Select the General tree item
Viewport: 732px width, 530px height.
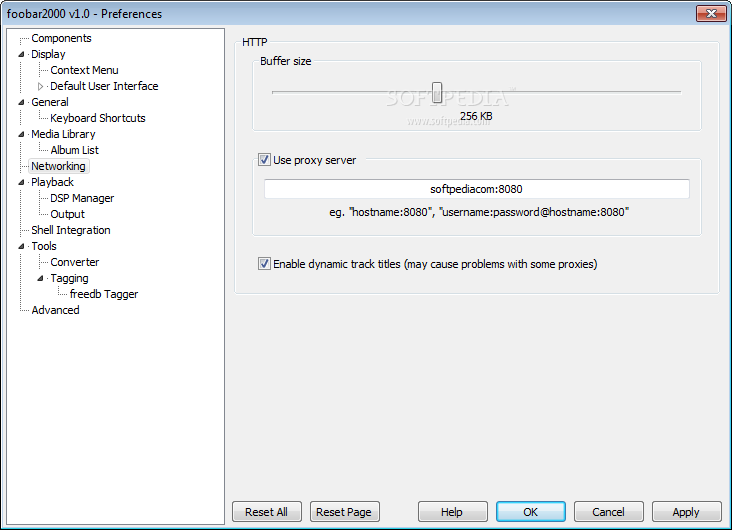click(49, 102)
